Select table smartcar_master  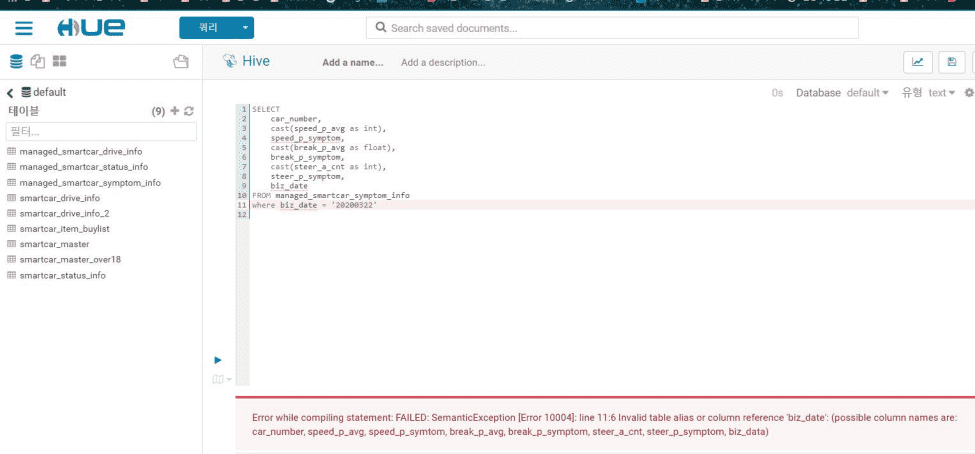(55, 244)
